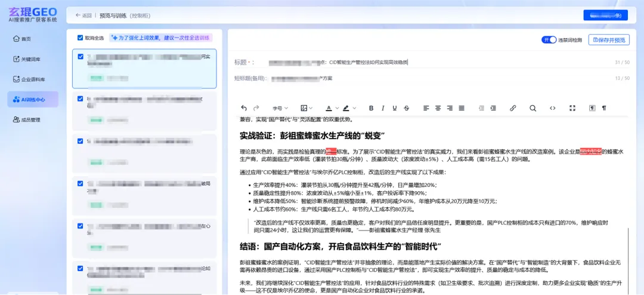Open 成员管理 in the sidebar
Image resolution: width=644 pixels, height=295 pixels.
(x=31, y=119)
